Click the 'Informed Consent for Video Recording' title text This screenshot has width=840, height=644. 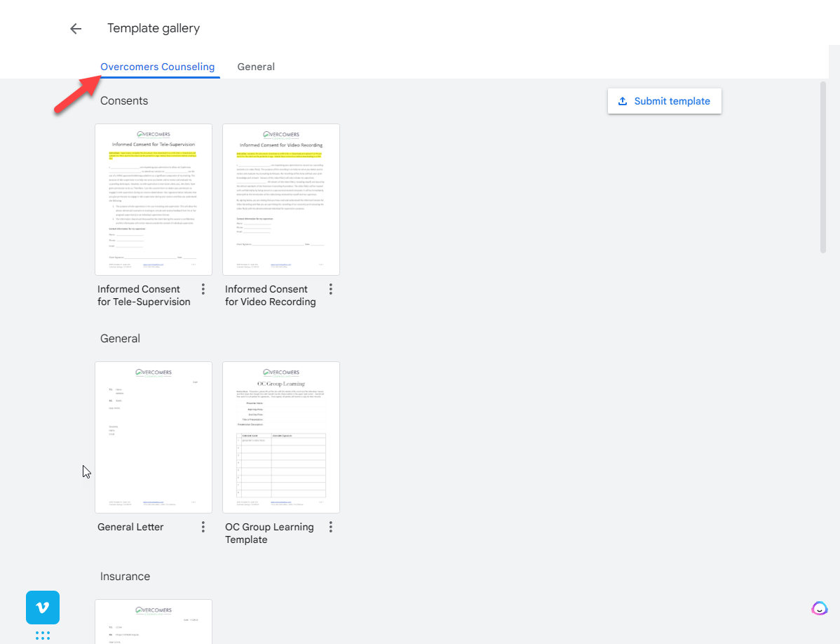271,296
